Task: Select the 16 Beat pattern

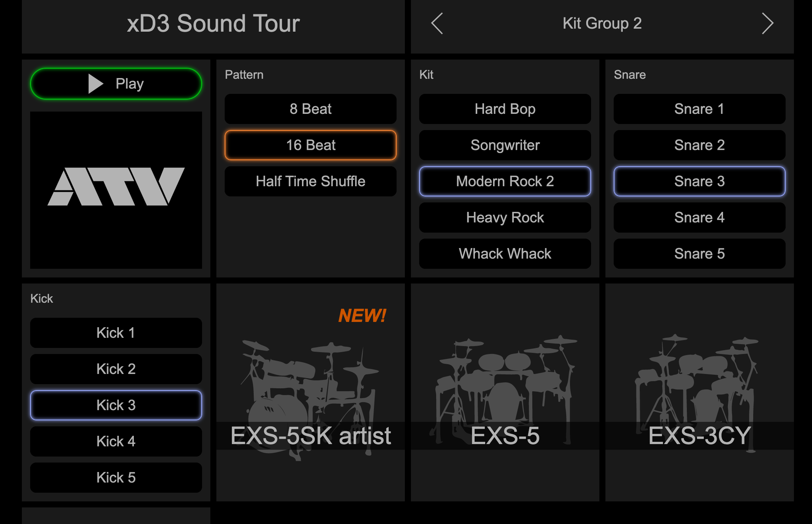Action: pyautogui.click(x=311, y=145)
